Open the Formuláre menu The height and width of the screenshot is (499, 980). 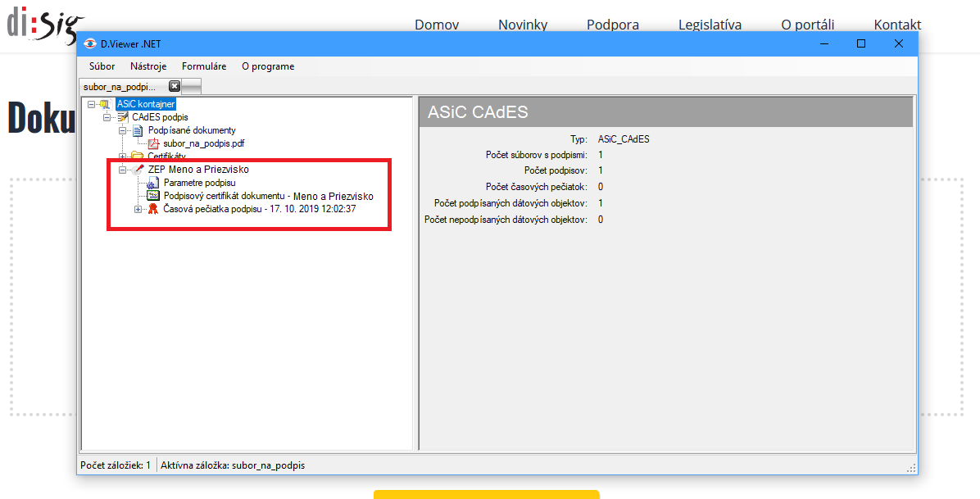(x=204, y=66)
